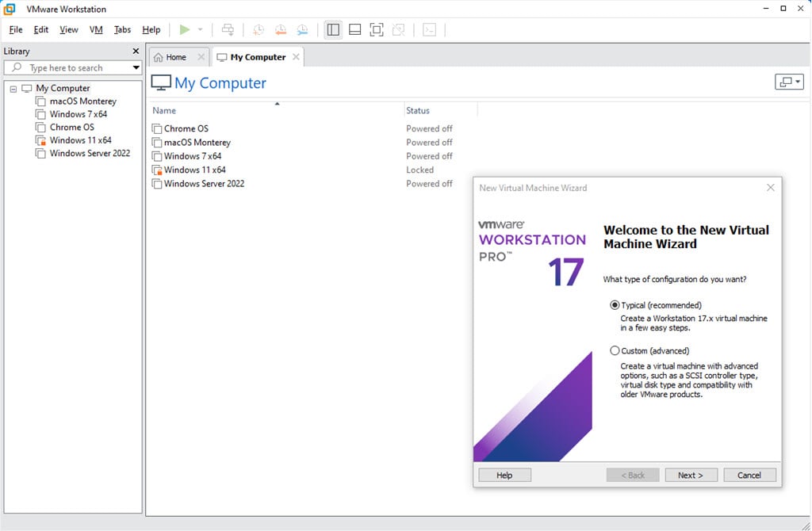Click the locked VM icon beside Windows 11 x64 in Library
The height and width of the screenshot is (531, 812).
40,141
